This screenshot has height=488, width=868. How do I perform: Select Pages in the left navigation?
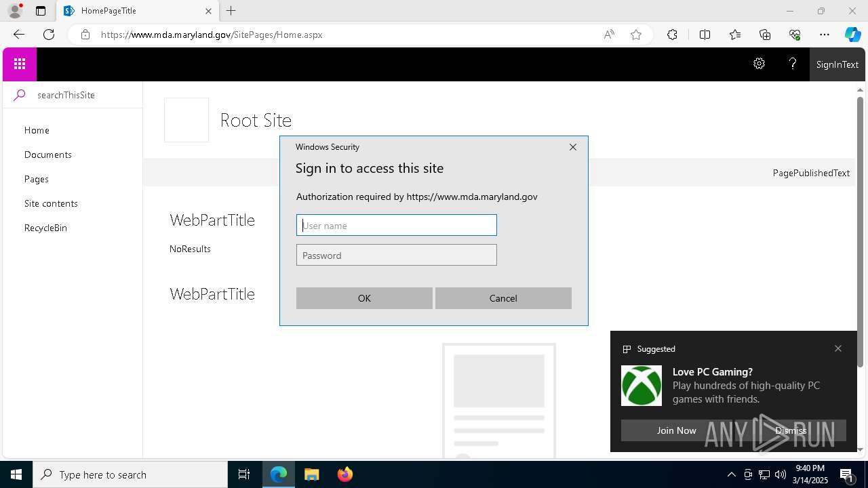click(37, 179)
